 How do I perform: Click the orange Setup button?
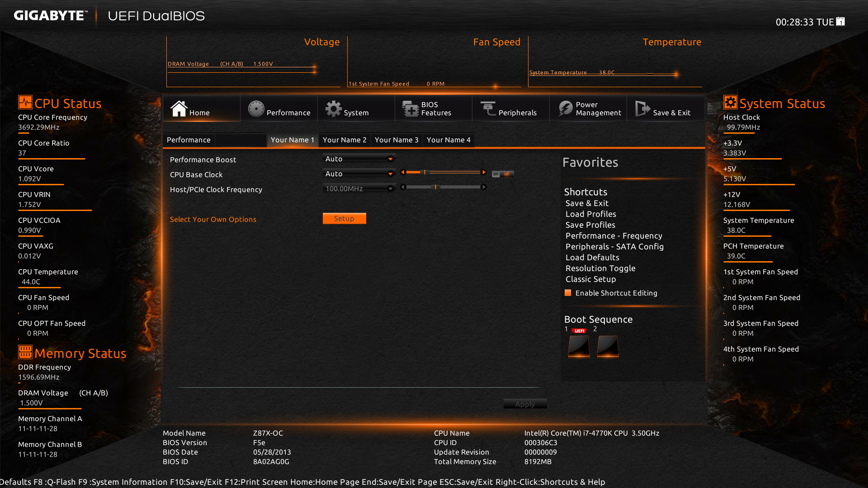tap(344, 219)
